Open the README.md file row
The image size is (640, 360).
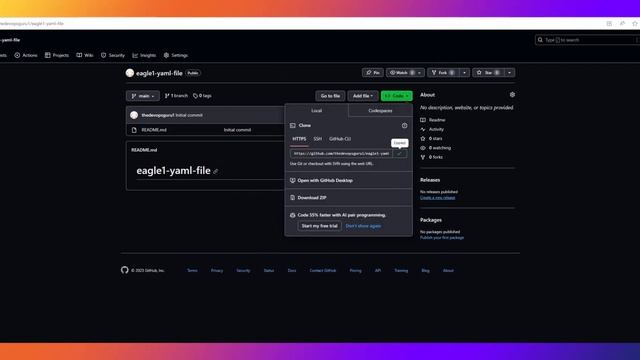pos(154,130)
